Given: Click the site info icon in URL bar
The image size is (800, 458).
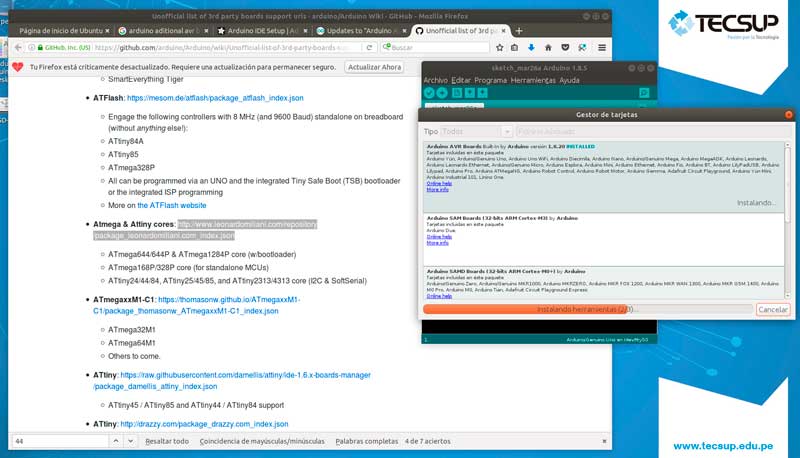Looking at the screenshot, I should click(x=32, y=47).
